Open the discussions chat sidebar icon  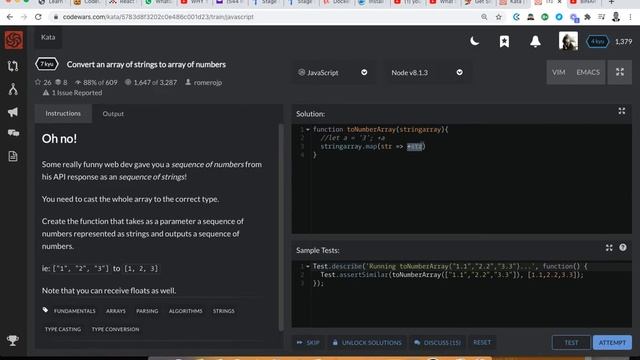tap(13, 133)
